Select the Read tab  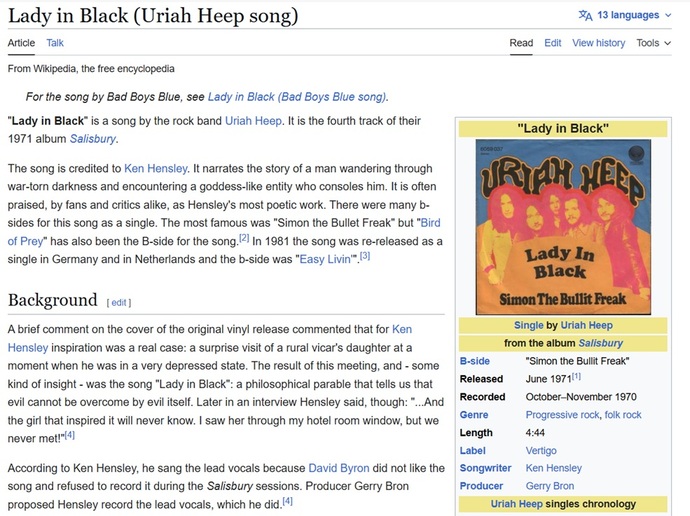pos(521,43)
